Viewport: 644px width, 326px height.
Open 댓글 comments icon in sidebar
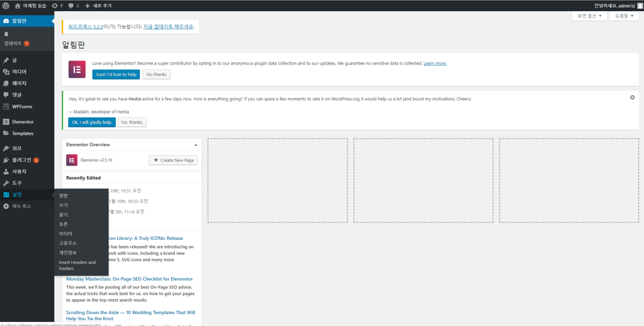(6, 95)
